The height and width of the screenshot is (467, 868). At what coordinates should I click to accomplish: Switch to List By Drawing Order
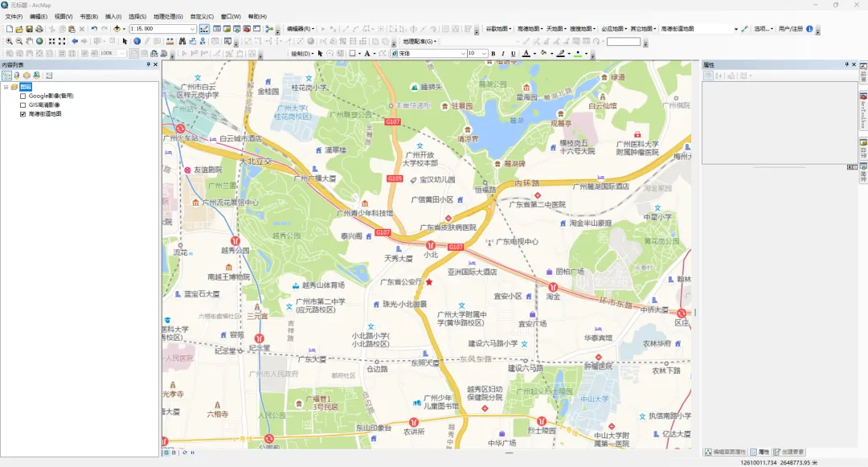[x=6, y=76]
